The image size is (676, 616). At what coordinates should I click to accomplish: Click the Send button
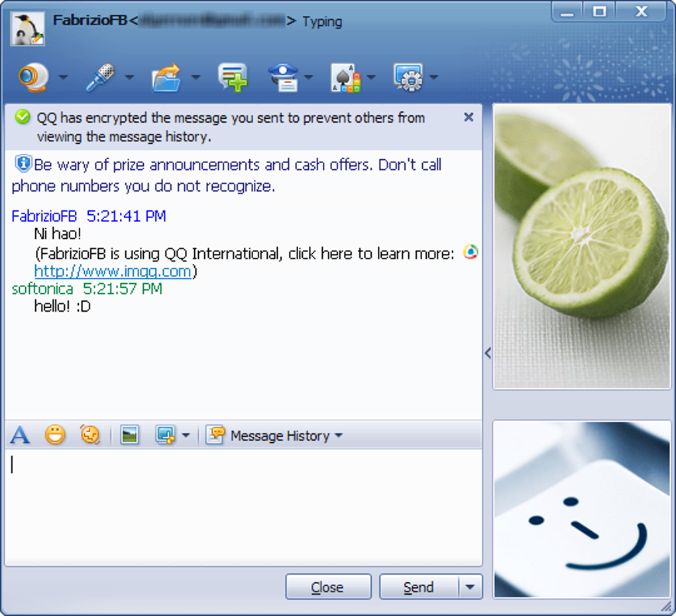point(419,587)
